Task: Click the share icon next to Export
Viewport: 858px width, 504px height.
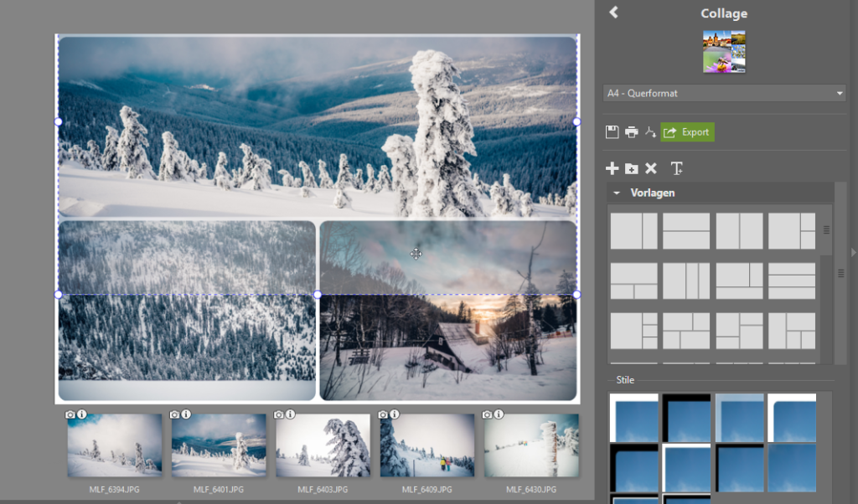Action: tap(650, 131)
